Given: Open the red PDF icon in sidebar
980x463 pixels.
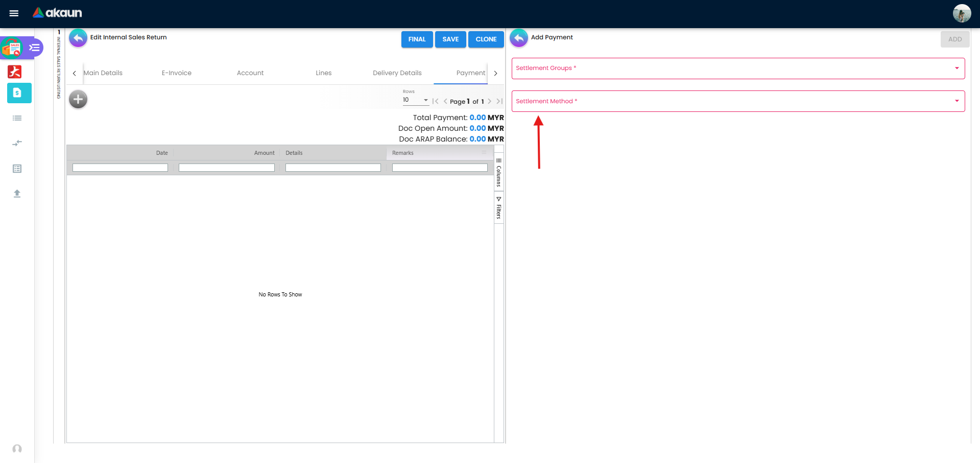Looking at the screenshot, I should tap(15, 72).
